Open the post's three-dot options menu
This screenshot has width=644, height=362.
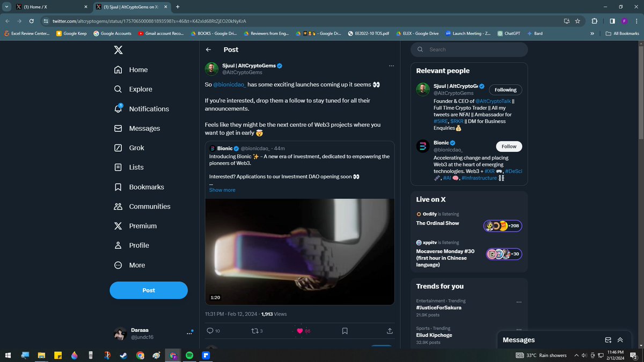391,65
